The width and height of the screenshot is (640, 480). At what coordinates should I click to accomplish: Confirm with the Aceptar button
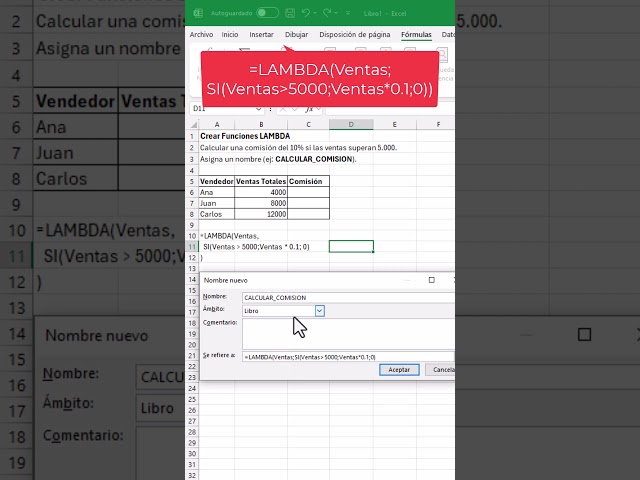point(399,370)
